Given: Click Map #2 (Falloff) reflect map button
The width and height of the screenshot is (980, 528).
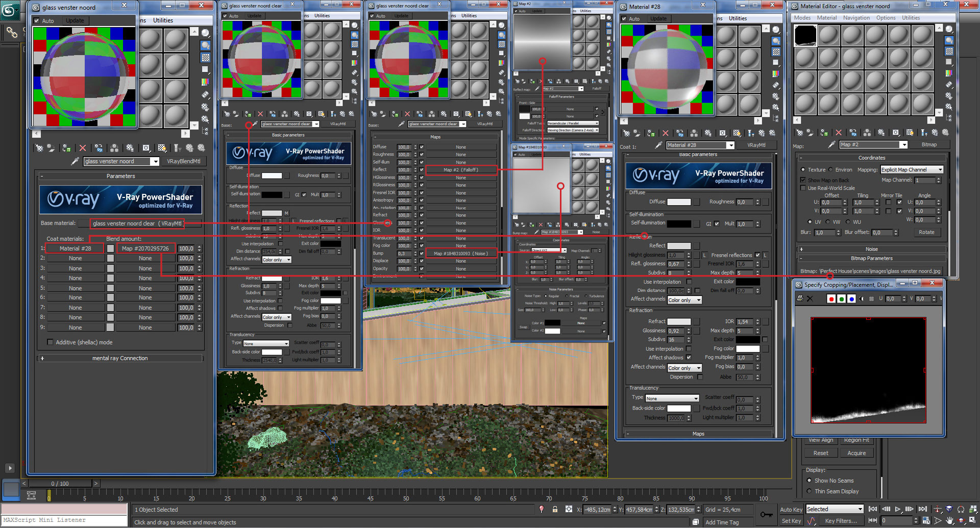Looking at the screenshot, I should (x=461, y=170).
